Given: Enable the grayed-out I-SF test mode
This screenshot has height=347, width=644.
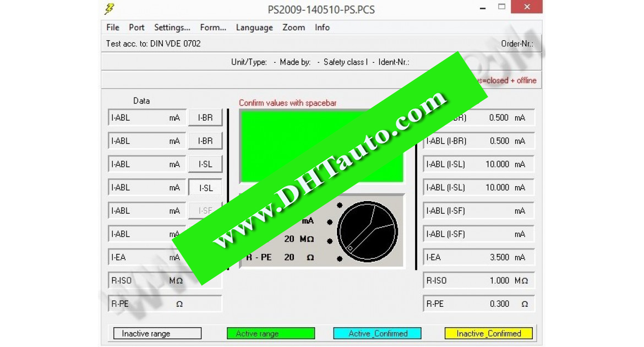Looking at the screenshot, I should [205, 210].
